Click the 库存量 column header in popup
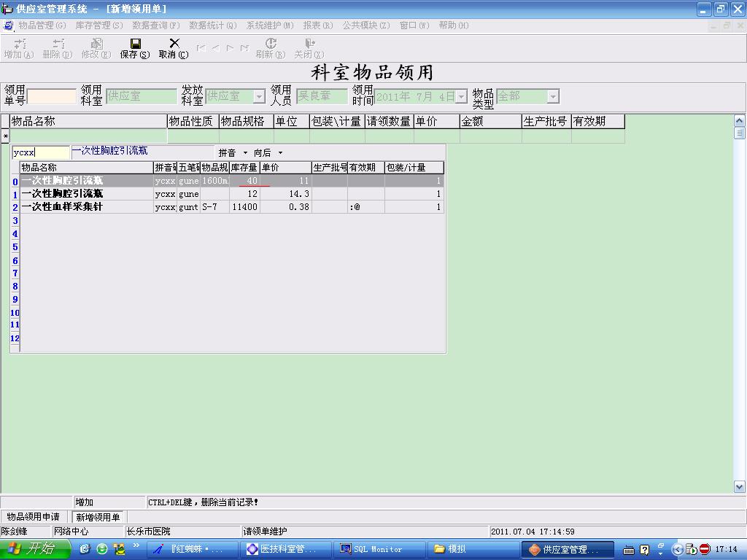747x560 pixels. (244, 168)
